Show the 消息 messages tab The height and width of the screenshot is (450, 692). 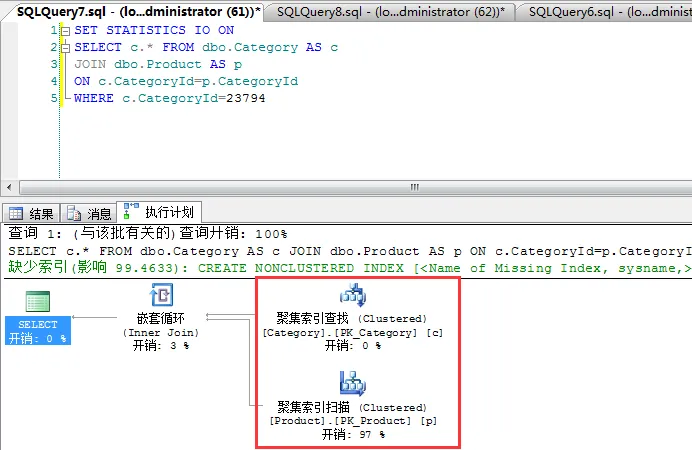pyautogui.click(x=89, y=214)
